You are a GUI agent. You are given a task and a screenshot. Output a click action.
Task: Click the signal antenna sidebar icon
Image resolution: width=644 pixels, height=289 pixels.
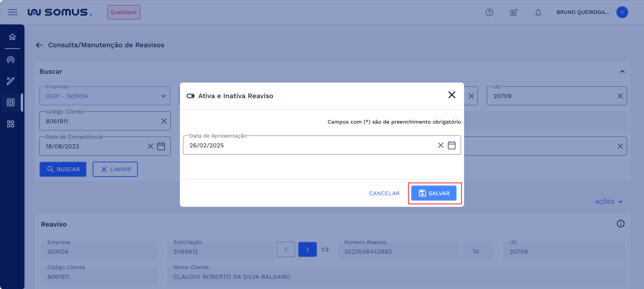11,60
